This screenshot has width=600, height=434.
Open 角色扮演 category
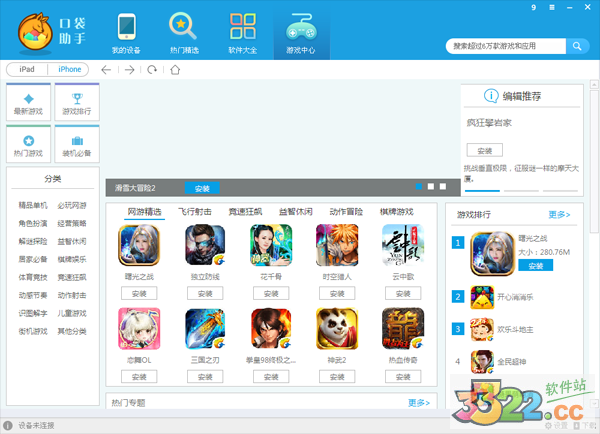coord(33,224)
